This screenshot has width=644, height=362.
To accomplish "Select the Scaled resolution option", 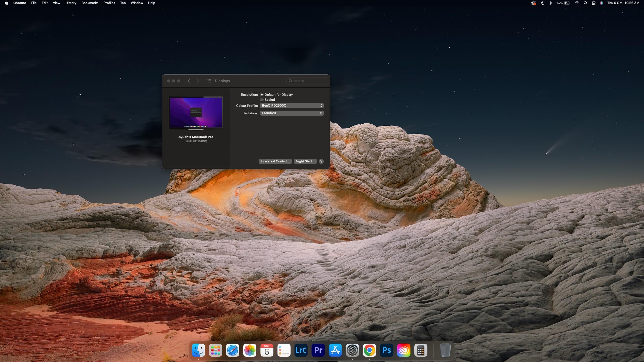I will (x=262, y=100).
